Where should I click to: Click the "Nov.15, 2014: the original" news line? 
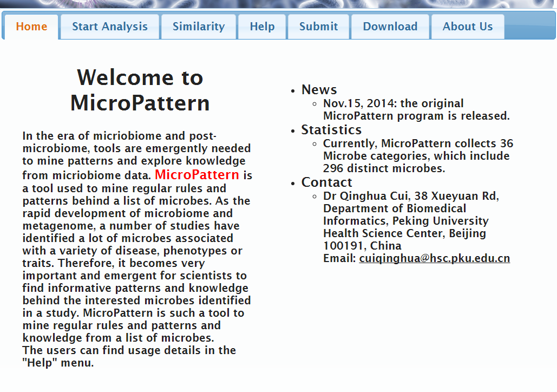(x=393, y=103)
